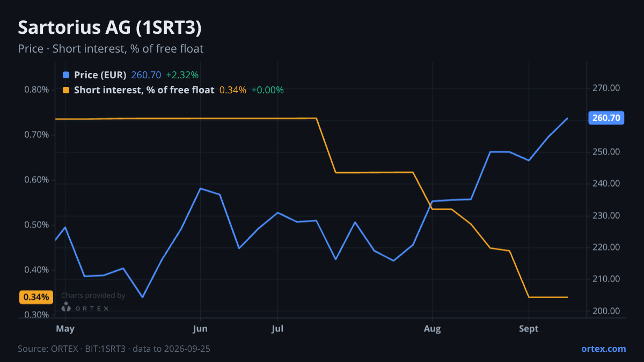Image resolution: width=644 pixels, height=362 pixels.
Task: Click the +2.32% price change value
Action: pyautogui.click(x=182, y=75)
